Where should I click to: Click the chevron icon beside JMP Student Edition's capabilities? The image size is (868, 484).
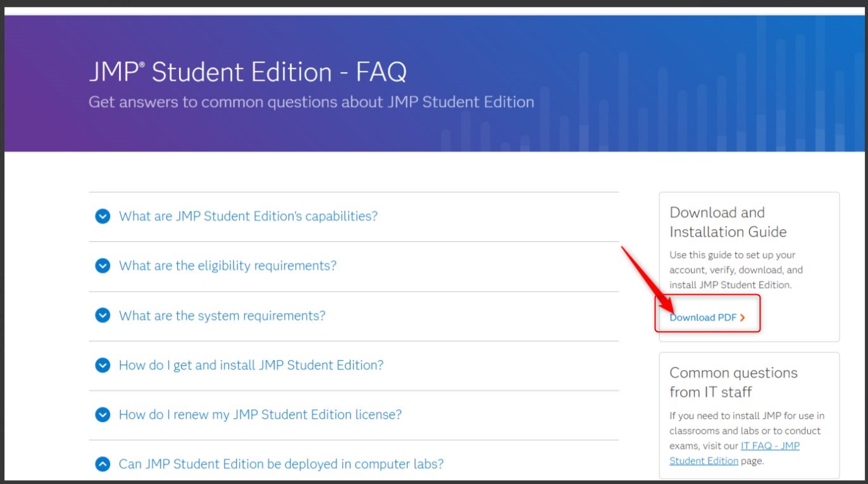pos(102,216)
